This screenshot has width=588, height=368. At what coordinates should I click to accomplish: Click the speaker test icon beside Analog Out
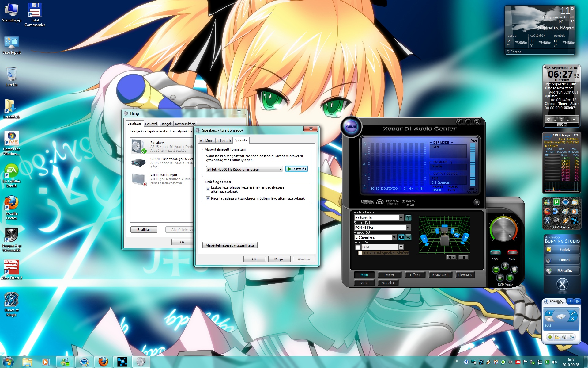tap(401, 237)
